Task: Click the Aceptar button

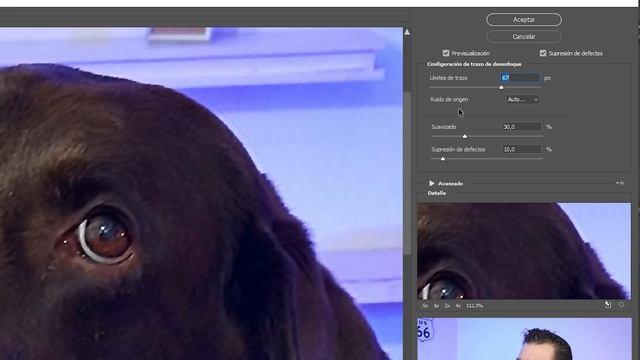Action: 524,20
